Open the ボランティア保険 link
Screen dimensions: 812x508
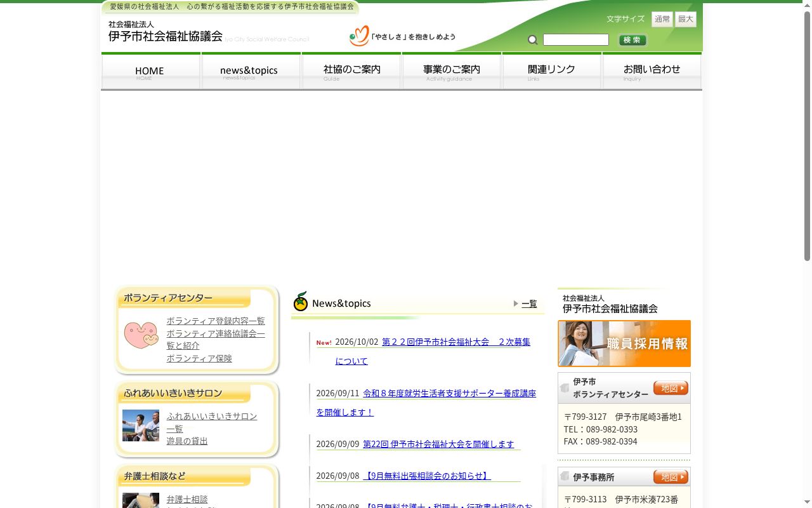point(199,359)
